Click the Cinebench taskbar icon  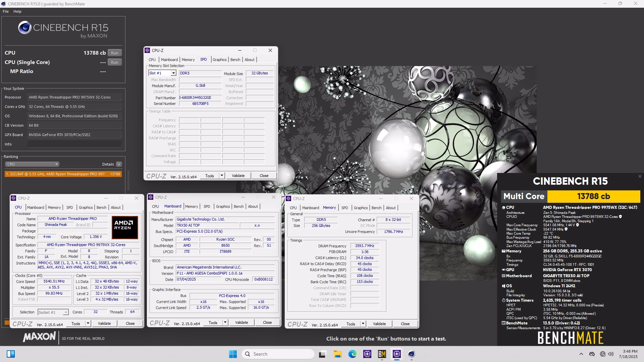(412, 354)
